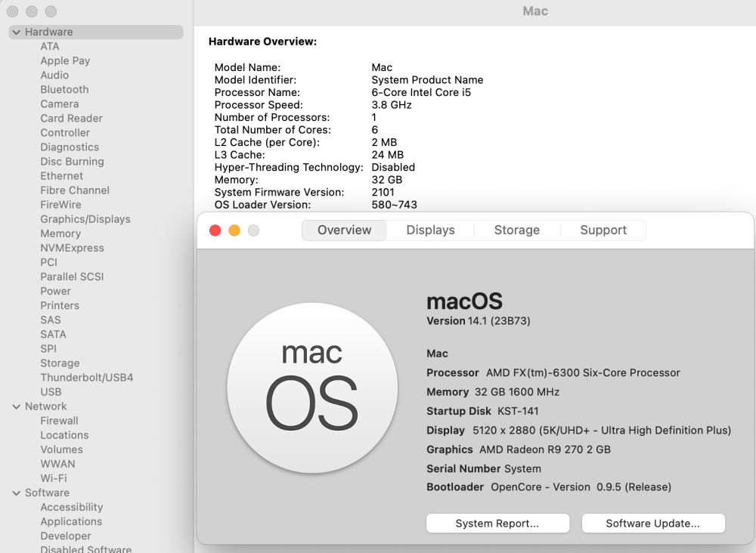Click the OS Loader Version value 580~743
The height and width of the screenshot is (553, 756).
(394, 205)
